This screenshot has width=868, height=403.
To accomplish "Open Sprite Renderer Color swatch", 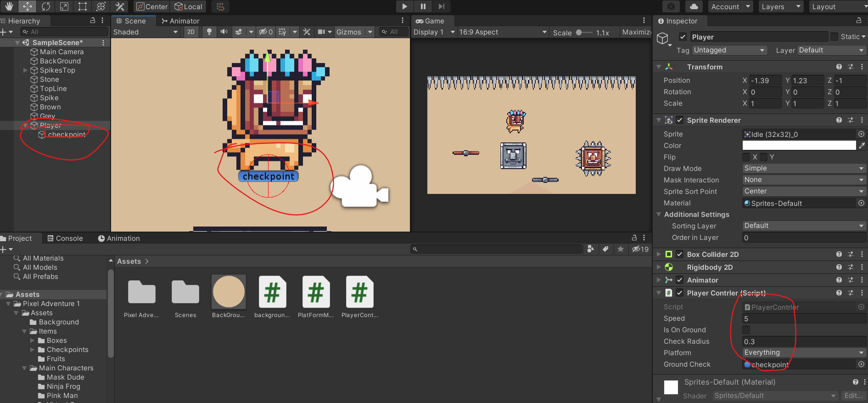I will [799, 146].
